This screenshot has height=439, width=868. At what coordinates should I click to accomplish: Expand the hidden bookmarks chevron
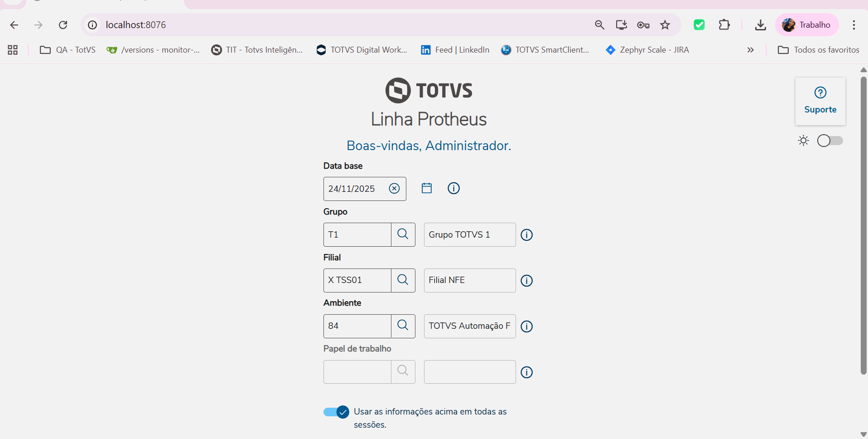click(x=751, y=50)
